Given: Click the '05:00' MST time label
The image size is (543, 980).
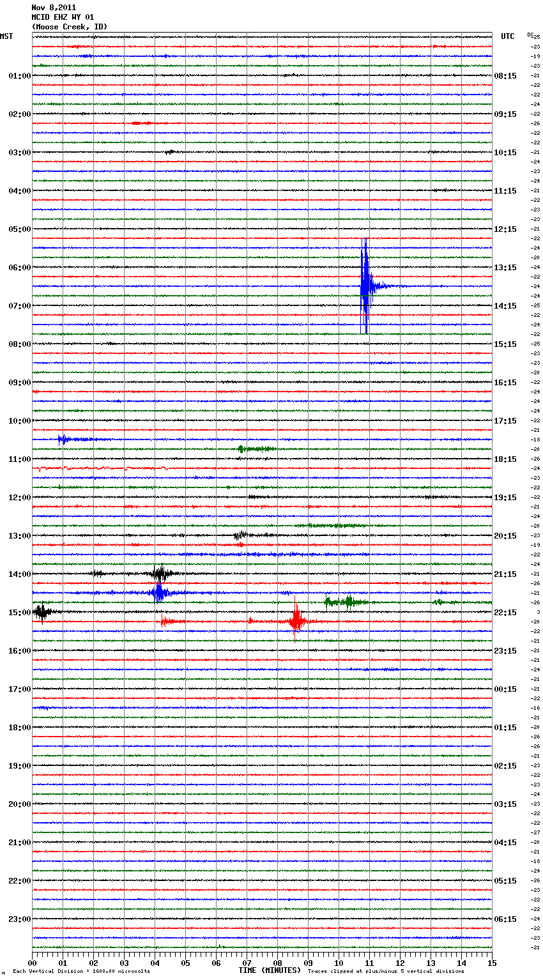Looking at the screenshot, I should tap(20, 229).
